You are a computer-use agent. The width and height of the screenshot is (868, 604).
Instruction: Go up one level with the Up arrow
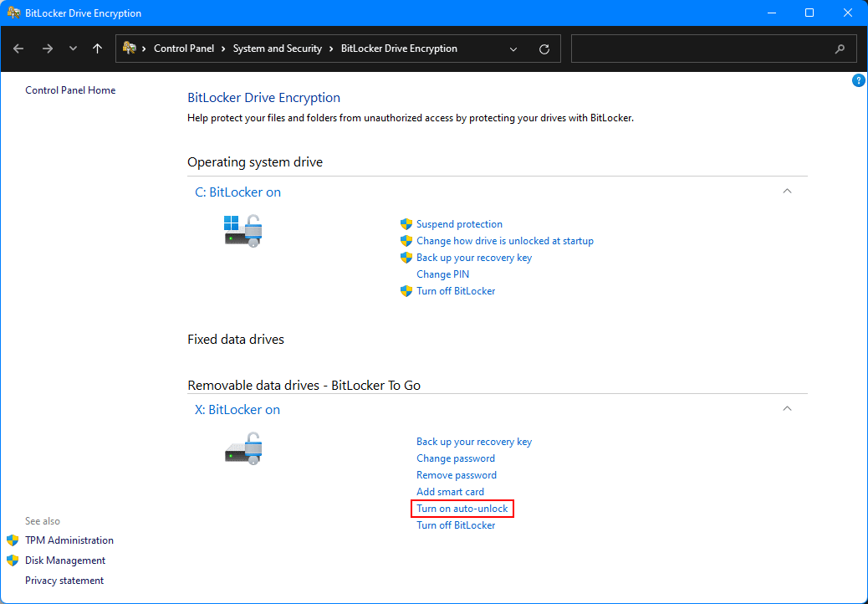(98, 49)
